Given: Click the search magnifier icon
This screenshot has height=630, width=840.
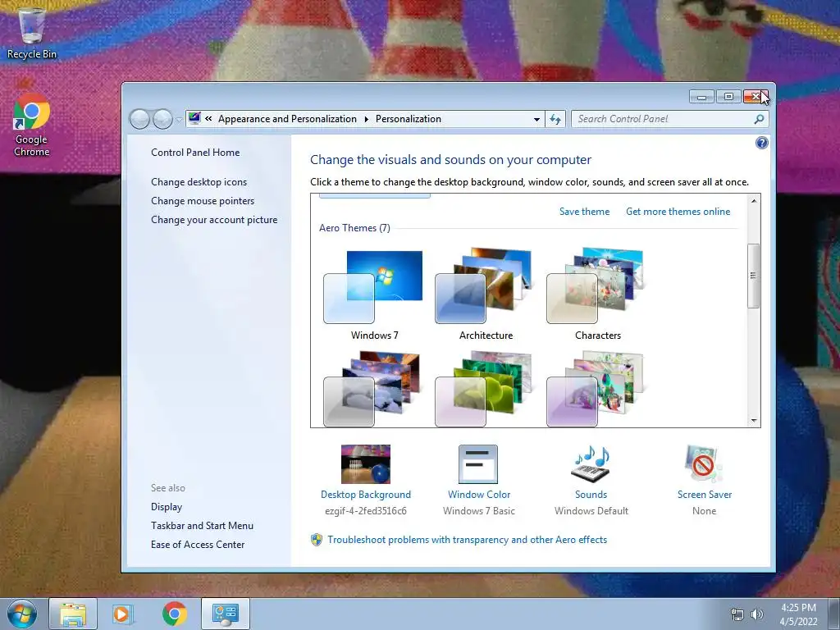Looking at the screenshot, I should coord(759,119).
